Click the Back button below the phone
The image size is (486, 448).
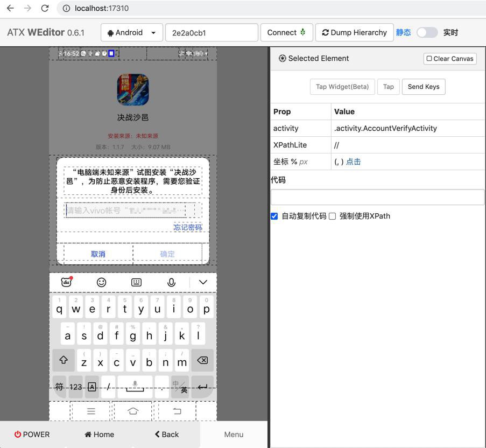click(x=167, y=435)
